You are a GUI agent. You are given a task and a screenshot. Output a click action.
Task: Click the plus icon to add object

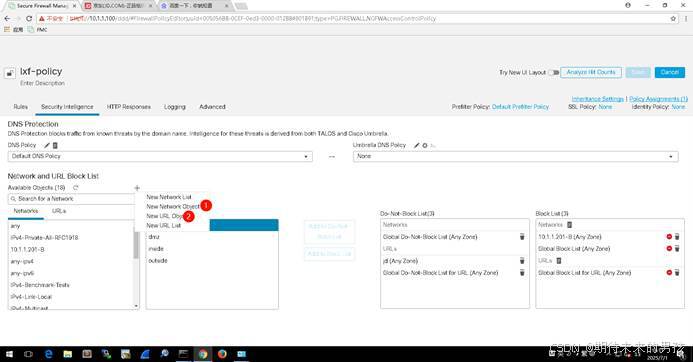[x=137, y=187]
